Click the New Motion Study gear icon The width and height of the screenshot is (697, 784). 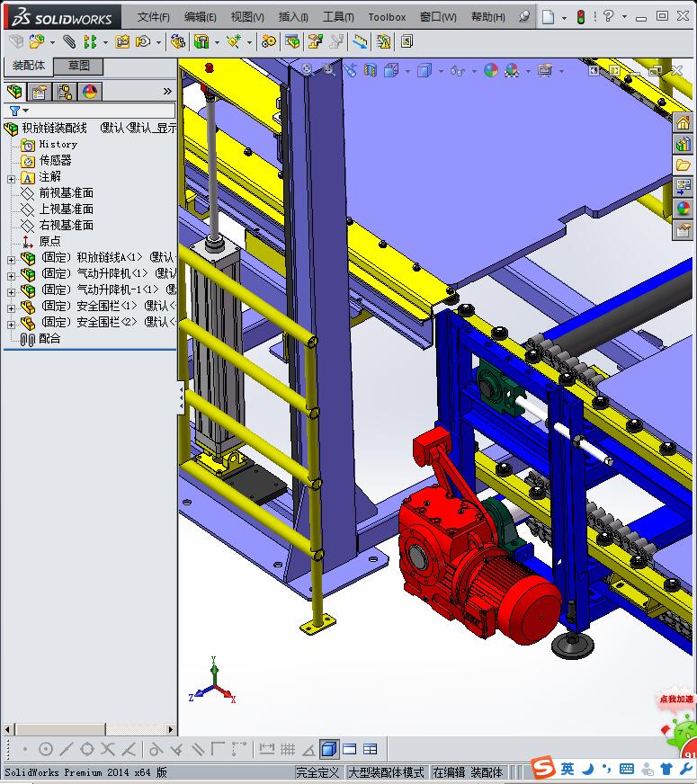(x=269, y=41)
